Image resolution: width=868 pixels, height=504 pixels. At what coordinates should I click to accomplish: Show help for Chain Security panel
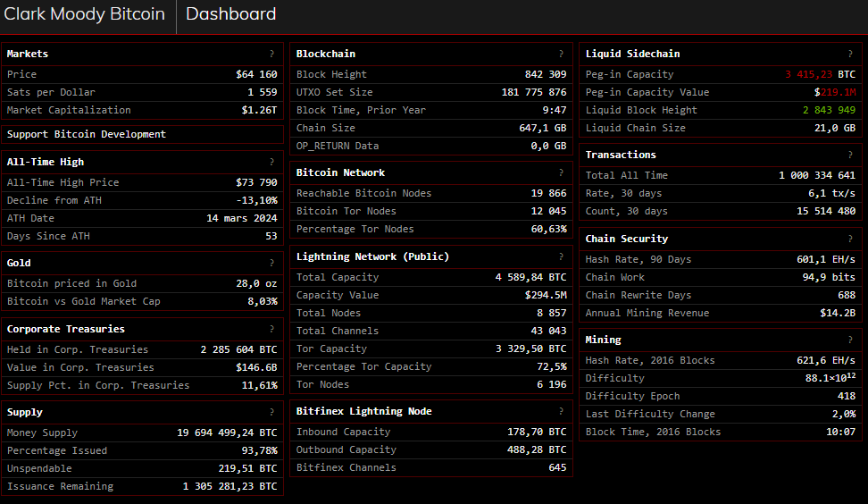tap(850, 239)
